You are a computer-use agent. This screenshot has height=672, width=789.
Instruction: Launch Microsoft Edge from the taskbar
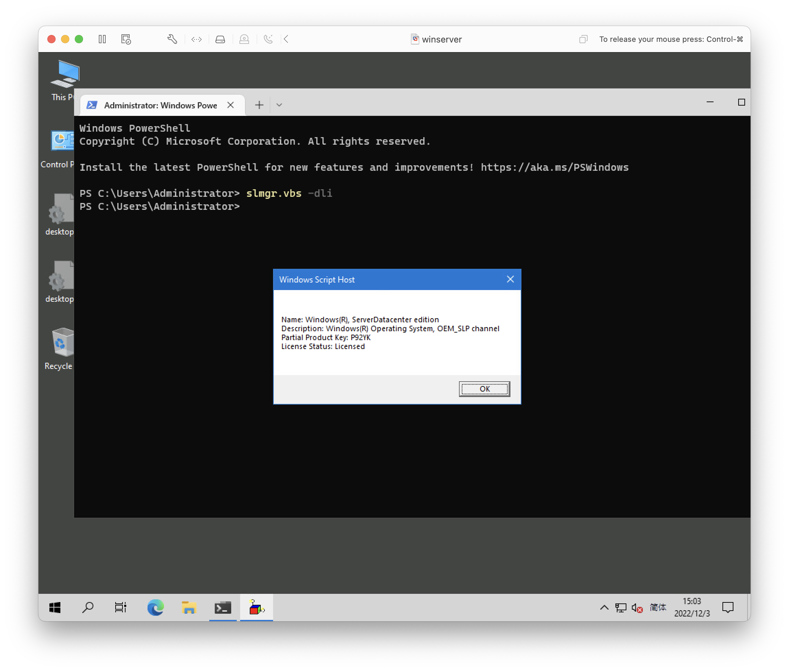pos(155,607)
